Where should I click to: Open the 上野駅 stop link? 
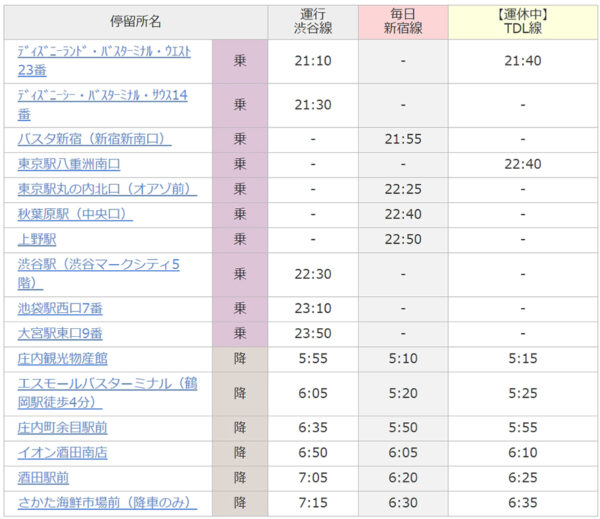(37, 239)
